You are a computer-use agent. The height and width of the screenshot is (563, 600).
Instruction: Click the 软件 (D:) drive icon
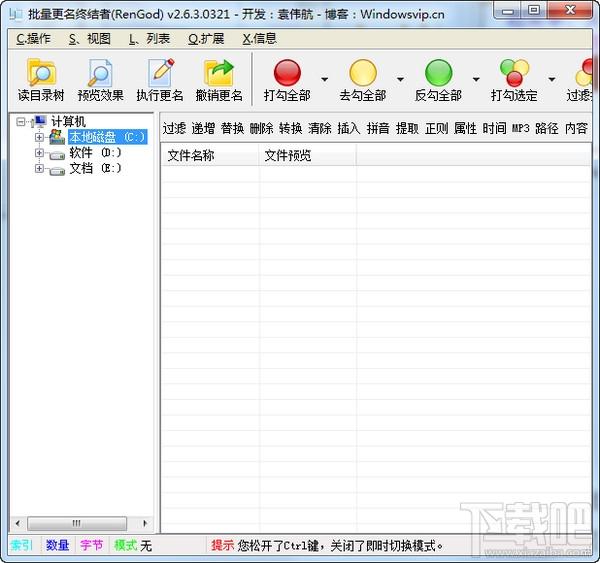click(x=57, y=155)
